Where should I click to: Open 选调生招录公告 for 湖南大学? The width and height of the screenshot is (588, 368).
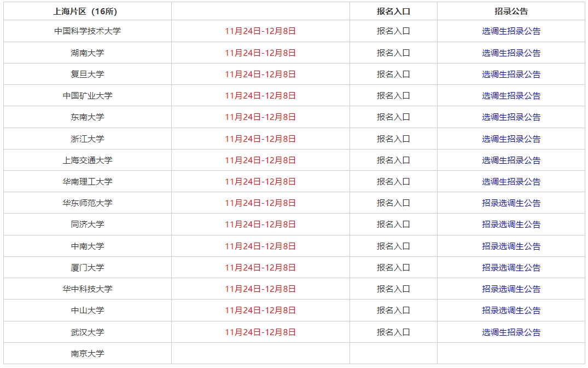tap(511, 53)
